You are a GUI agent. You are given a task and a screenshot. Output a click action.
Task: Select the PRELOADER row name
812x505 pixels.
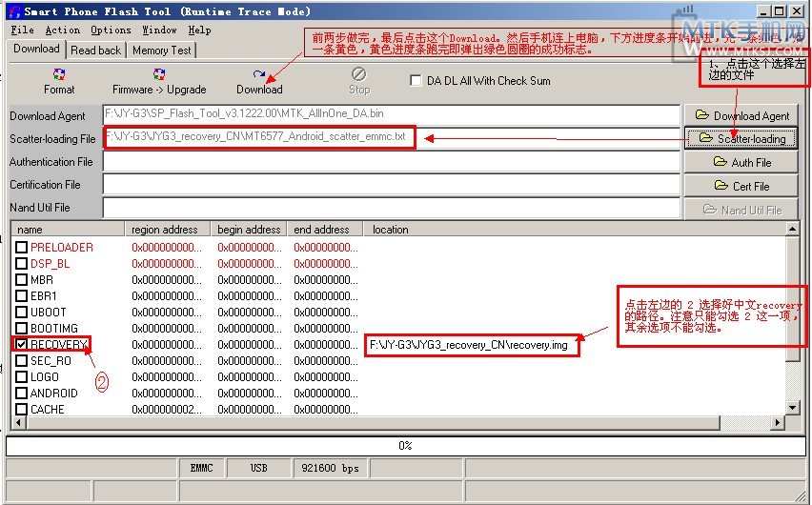point(62,247)
